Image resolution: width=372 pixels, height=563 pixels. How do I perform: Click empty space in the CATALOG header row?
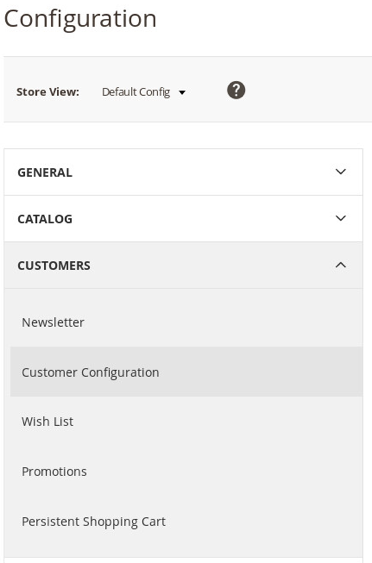(x=201, y=219)
